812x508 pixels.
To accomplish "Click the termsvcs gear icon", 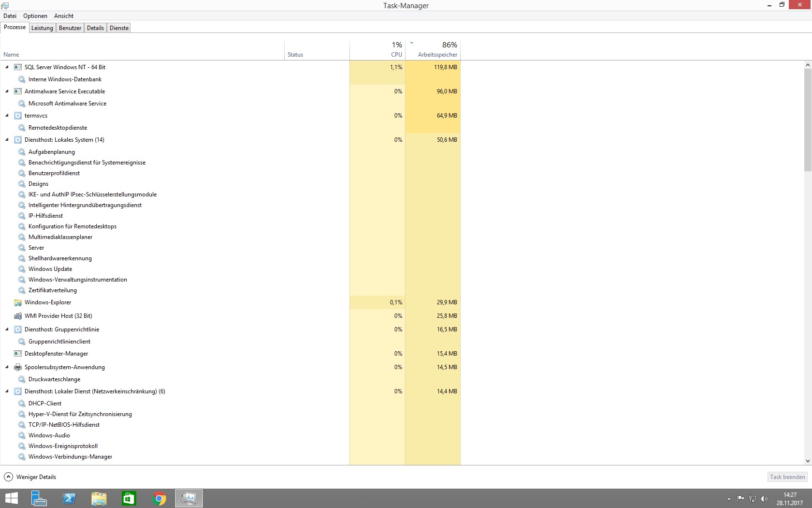I will click(18, 116).
